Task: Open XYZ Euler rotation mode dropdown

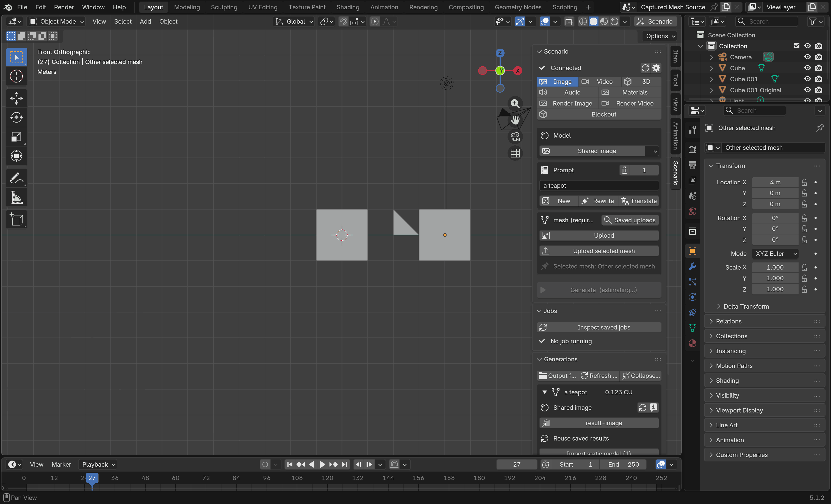Action: [x=775, y=254]
